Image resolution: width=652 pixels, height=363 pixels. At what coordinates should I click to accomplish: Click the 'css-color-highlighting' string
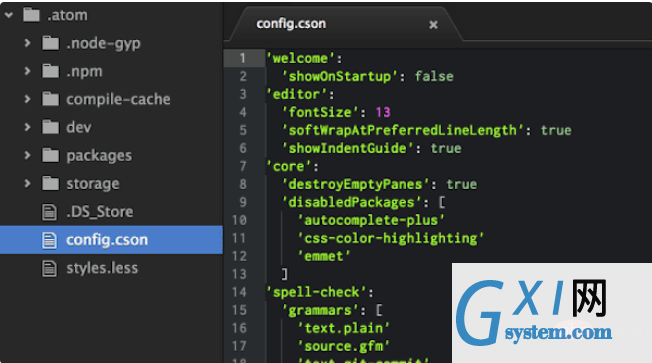coord(390,238)
